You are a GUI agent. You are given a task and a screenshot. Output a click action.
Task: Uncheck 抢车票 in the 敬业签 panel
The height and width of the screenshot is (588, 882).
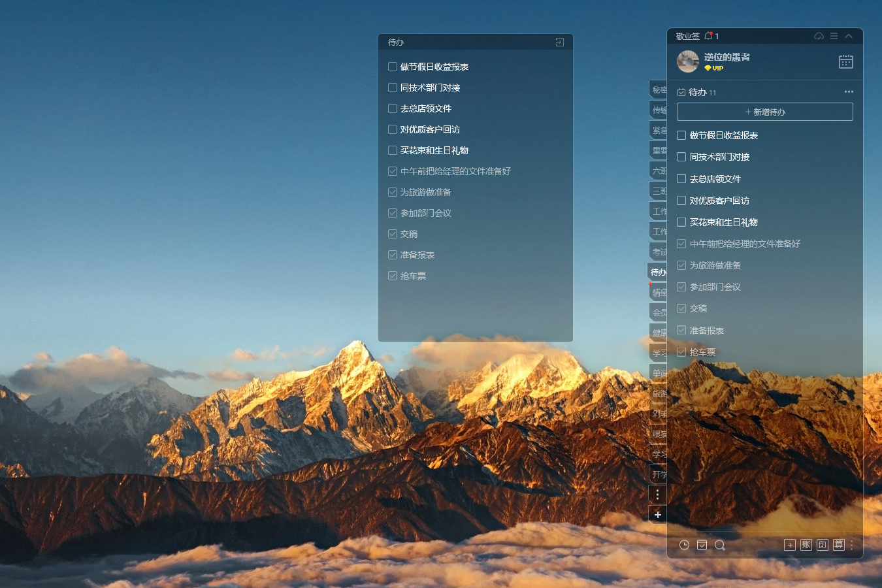(681, 352)
